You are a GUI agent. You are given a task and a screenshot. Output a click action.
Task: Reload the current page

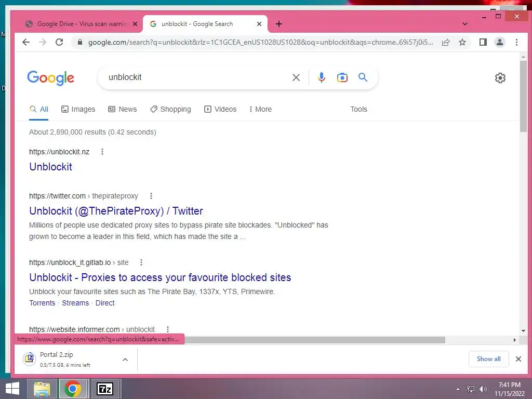click(x=59, y=42)
